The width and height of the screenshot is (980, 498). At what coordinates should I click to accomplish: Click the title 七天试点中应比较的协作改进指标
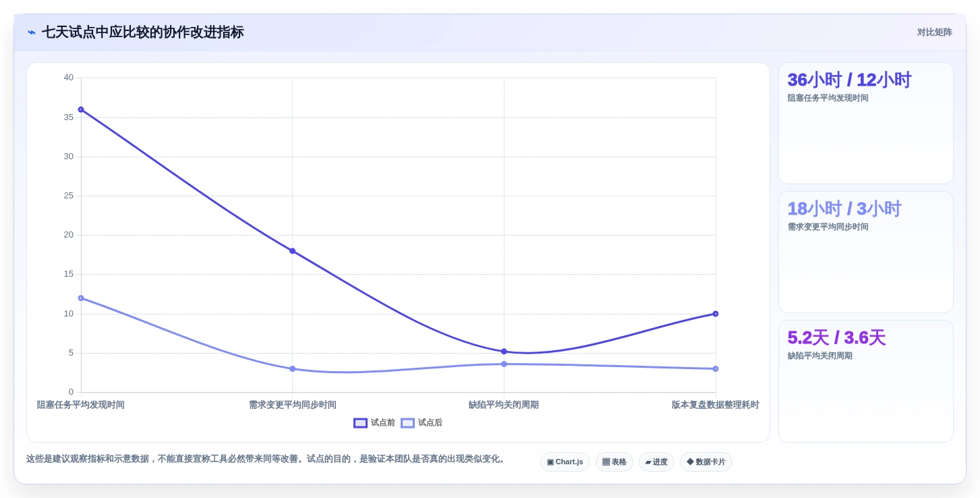click(143, 32)
